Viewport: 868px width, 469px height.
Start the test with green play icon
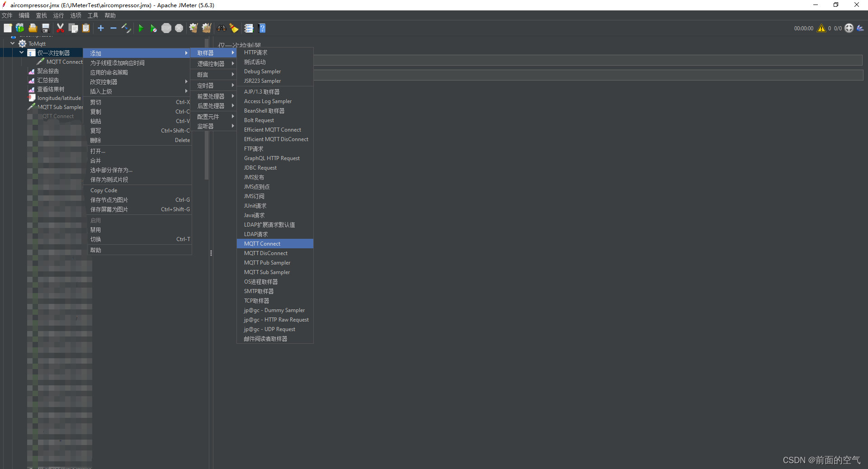tap(141, 28)
